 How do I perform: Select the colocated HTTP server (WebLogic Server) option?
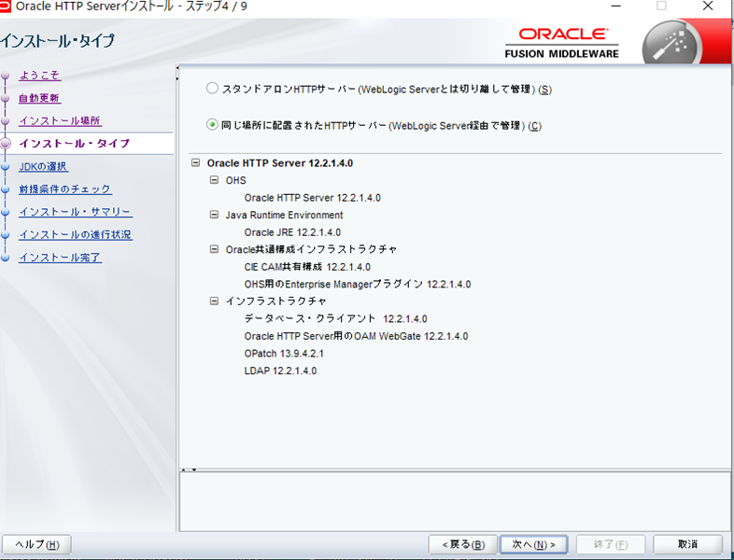point(212,125)
